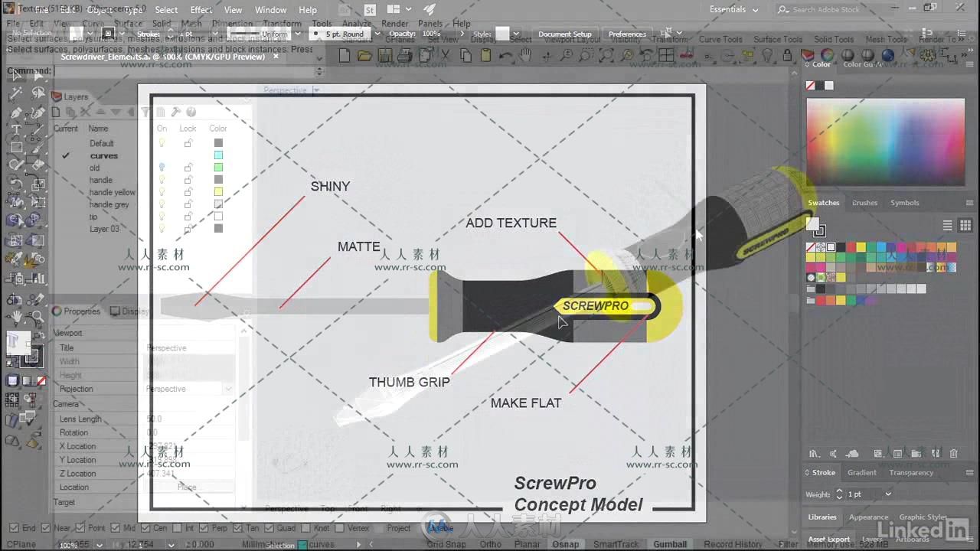Screen dimensions: 980x551
Task: Switch to the Solid Tools toolbar tab
Action: pos(834,39)
